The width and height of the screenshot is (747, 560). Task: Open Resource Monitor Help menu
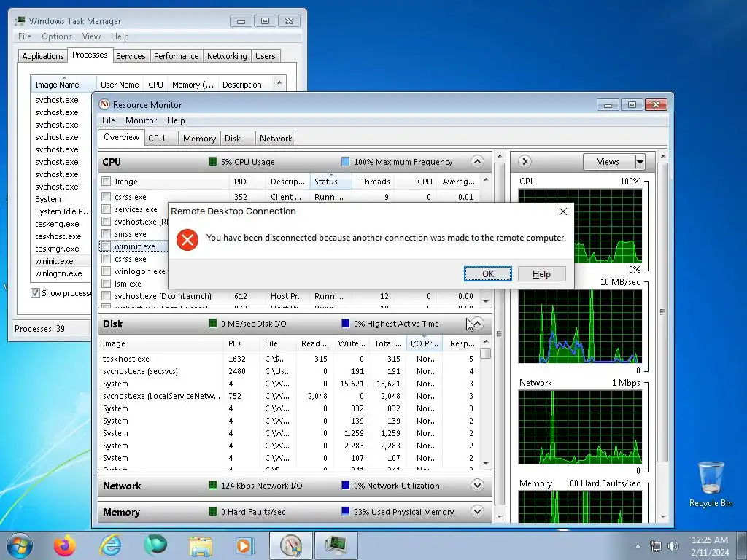(x=176, y=120)
